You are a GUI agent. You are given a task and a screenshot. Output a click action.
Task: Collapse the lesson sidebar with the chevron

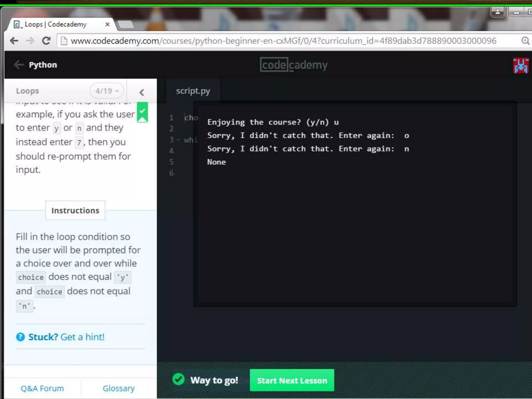tap(142, 92)
